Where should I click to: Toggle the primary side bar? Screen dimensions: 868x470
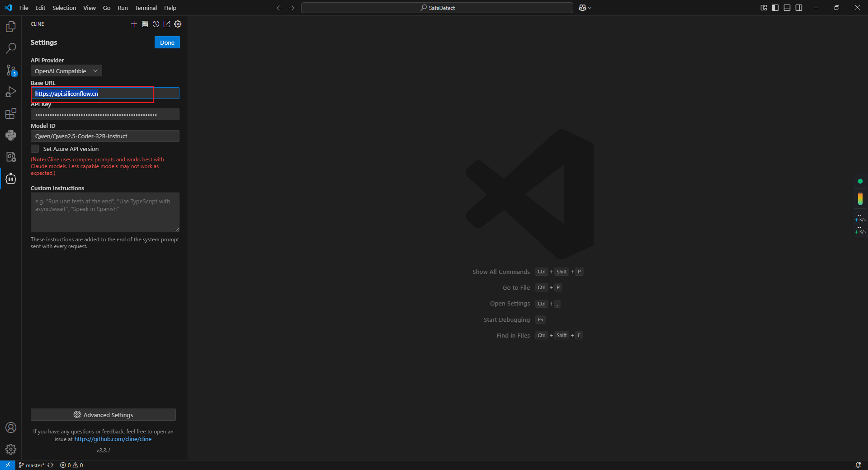(775, 8)
